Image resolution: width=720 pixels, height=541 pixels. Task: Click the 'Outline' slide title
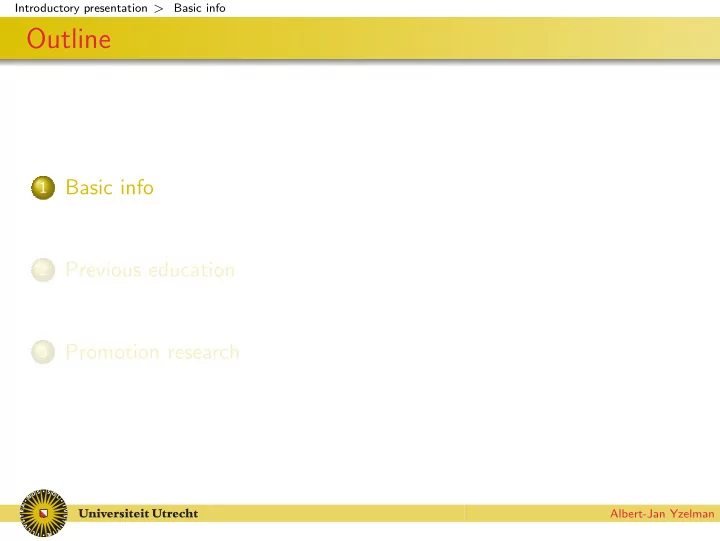coord(69,39)
